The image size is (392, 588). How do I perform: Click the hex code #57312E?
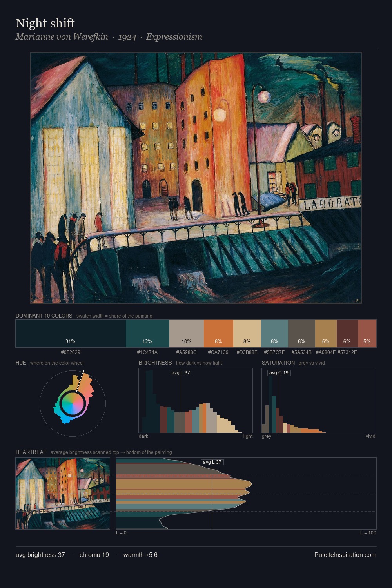[x=347, y=352]
